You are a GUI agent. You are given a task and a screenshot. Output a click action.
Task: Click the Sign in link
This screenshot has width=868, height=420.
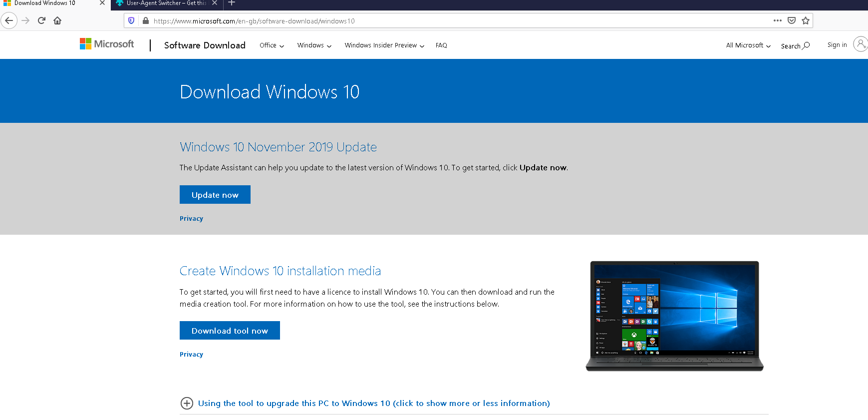(837, 45)
